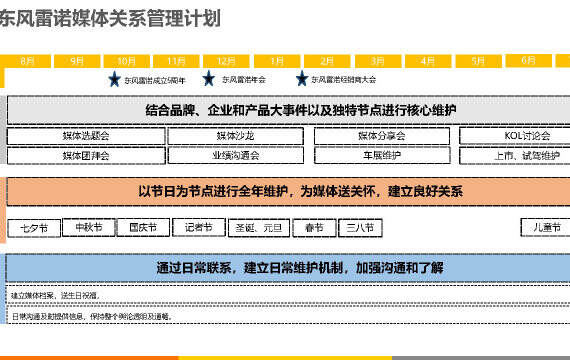Select the 2月 month header
This screenshot has height=360, width=570.
tap(327, 61)
